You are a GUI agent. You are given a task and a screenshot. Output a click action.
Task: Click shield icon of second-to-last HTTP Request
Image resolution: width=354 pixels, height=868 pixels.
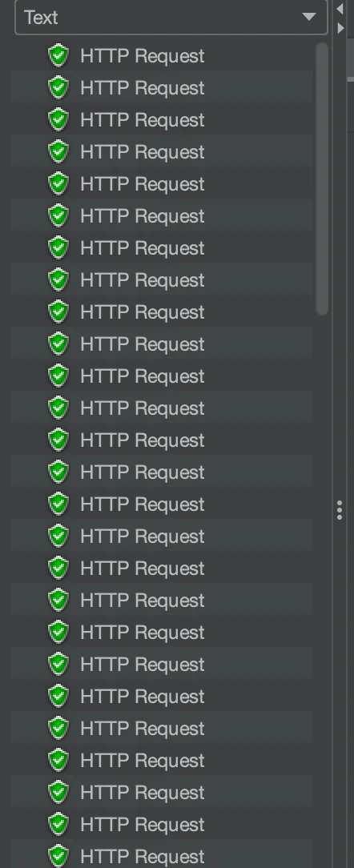coord(58,824)
